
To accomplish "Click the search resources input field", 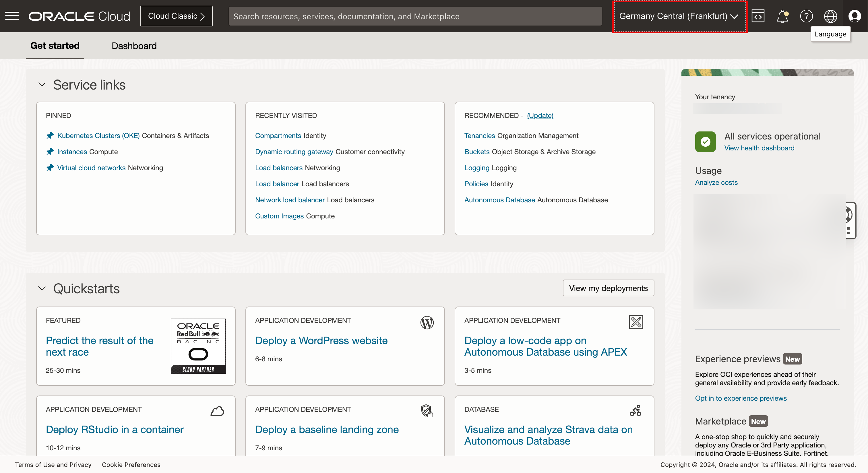I will click(415, 16).
